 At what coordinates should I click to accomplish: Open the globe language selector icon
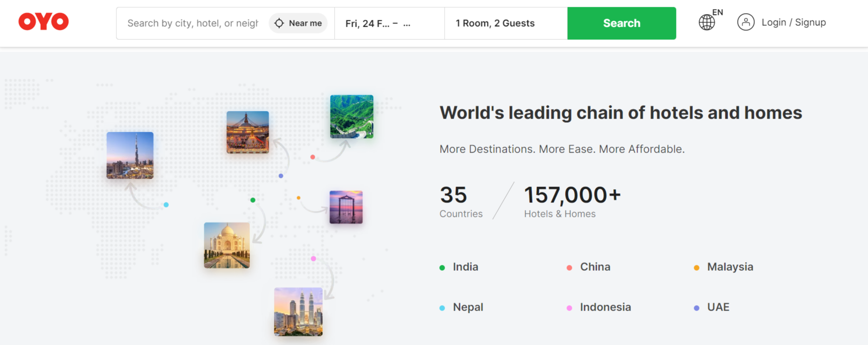click(x=706, y=22)
